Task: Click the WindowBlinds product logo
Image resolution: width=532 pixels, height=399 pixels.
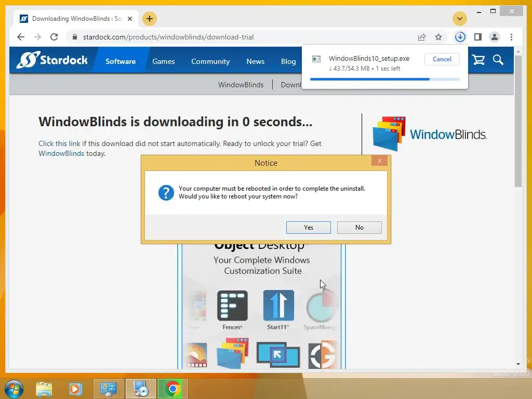Action: (x=430, y=134)
